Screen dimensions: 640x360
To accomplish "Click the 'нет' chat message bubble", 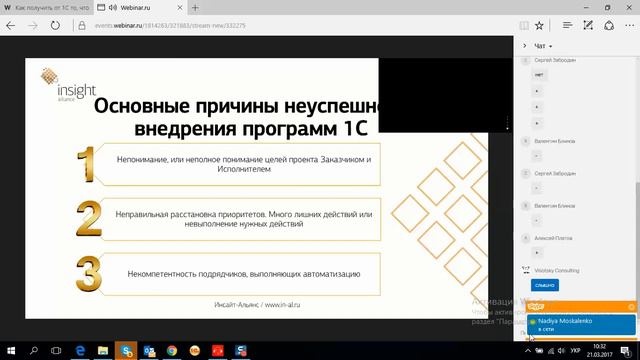I will [539, 75].
